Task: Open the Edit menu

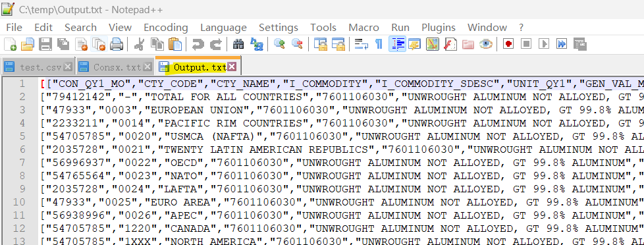Action: tap(43, 28)
